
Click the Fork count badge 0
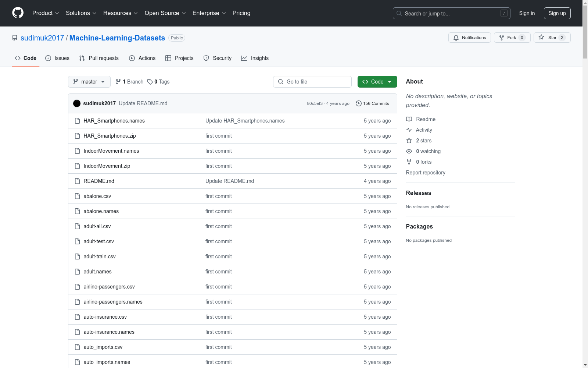click(x=522, y=38)
